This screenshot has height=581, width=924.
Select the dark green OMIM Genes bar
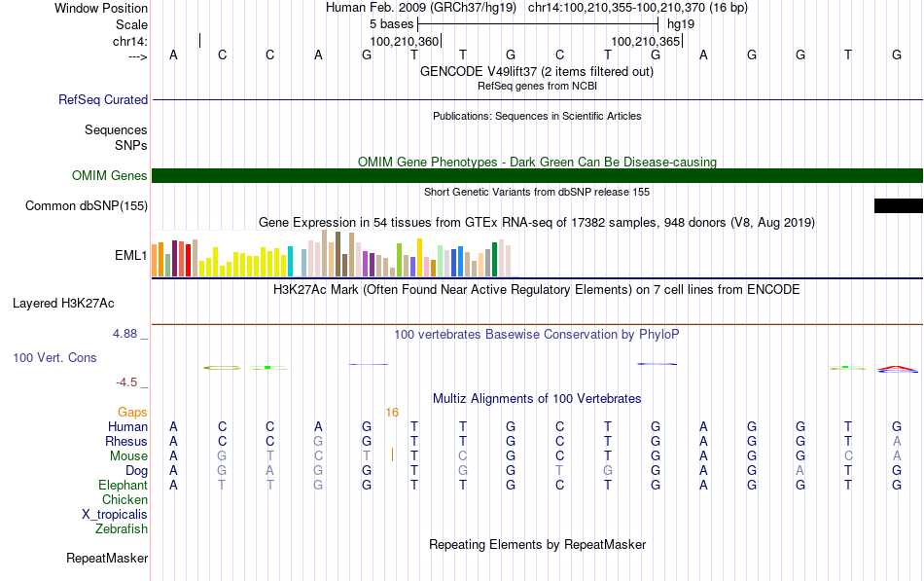(x=537, y=176)
